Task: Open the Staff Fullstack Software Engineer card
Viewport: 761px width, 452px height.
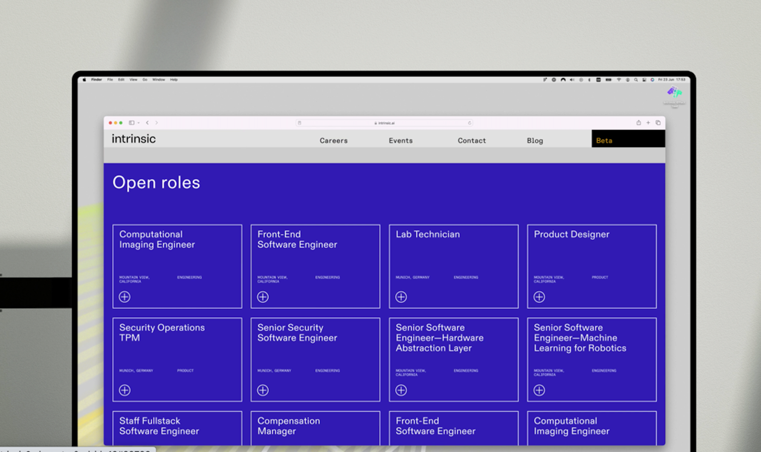Action: (177, 427)
